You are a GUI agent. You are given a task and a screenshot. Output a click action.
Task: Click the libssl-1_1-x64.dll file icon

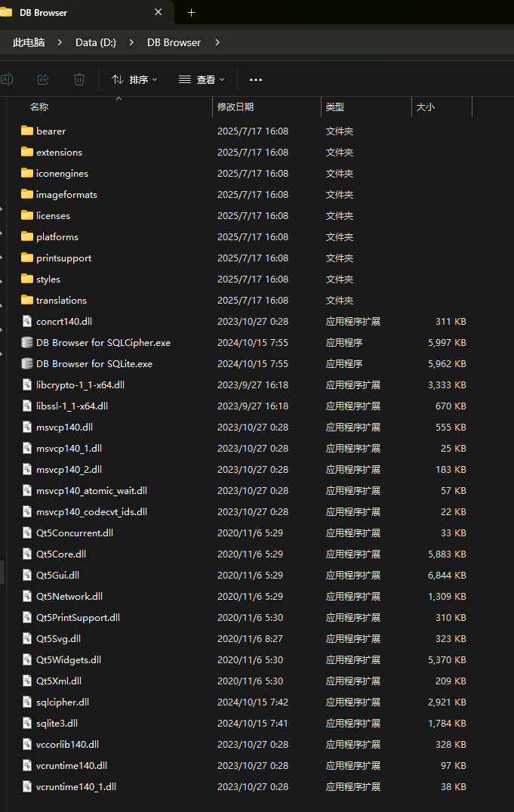(27, 406)
